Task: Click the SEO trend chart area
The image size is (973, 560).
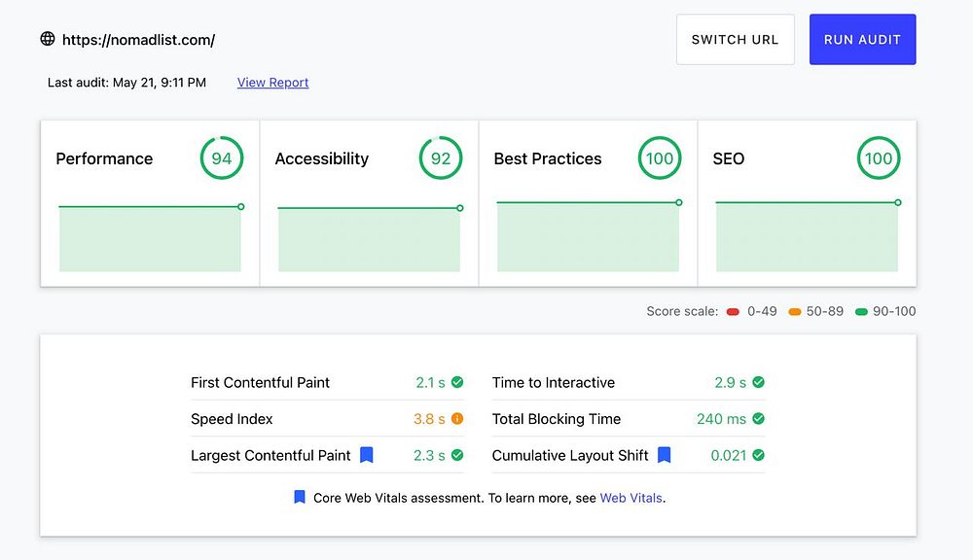Action: tap(807, 237)
